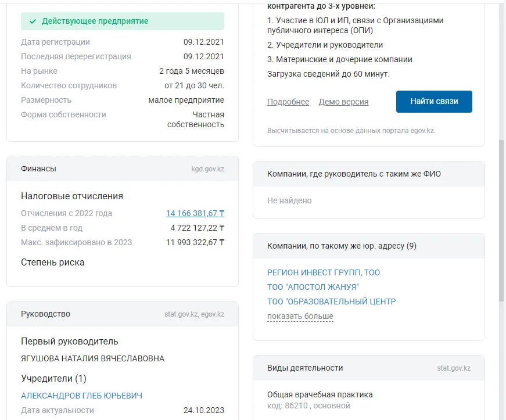The height and width of the screenshot is (420, 506).
Task: Click kgd.gov.kz source label in Финансы header
Action: [x=207, y=169]
